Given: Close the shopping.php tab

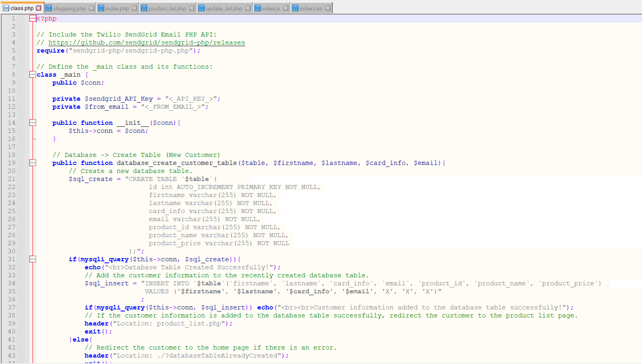Looking at the screenshot, I should [92, 7].
